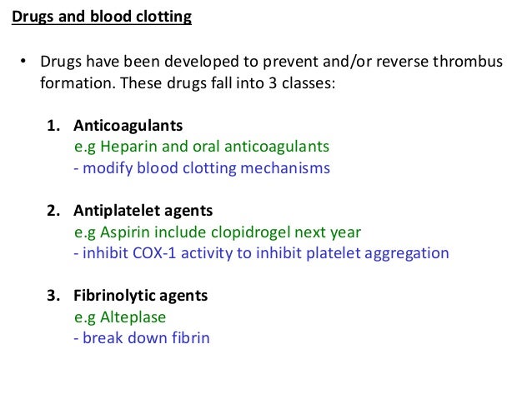Click the blue 'modify blood clotting mechanisms' line

(x=202, y=168)
